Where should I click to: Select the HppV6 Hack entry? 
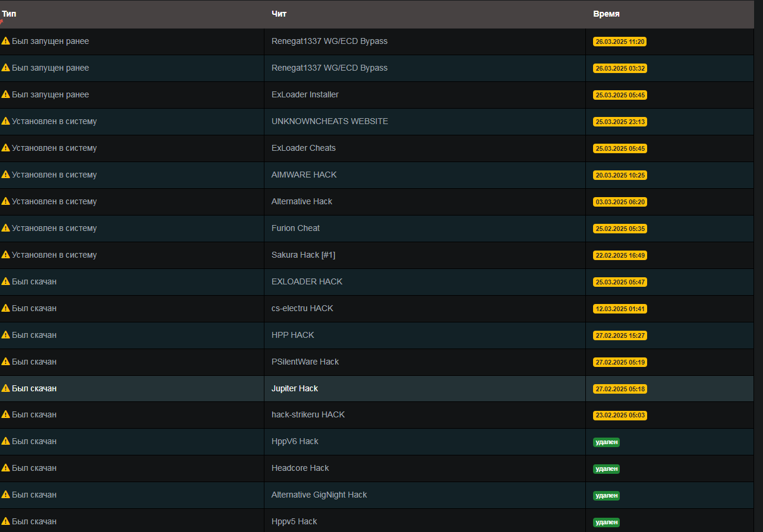point(295,441)
